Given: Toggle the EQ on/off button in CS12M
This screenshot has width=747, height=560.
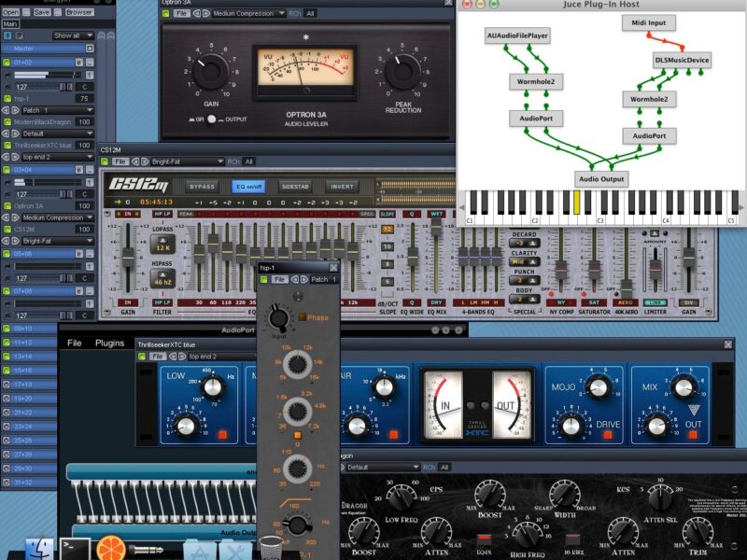Looking at the screenshot, I should point(248,186).
